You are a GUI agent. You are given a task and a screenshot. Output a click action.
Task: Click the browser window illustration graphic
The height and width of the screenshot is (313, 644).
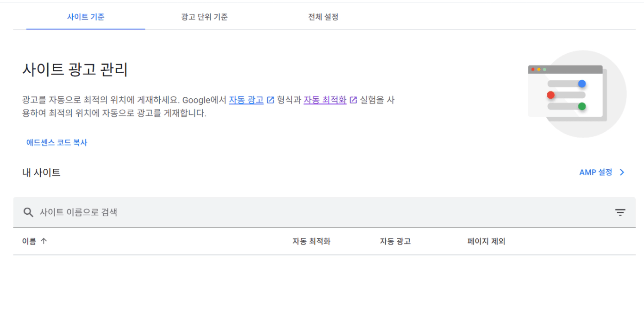click(x=567, y=92)
